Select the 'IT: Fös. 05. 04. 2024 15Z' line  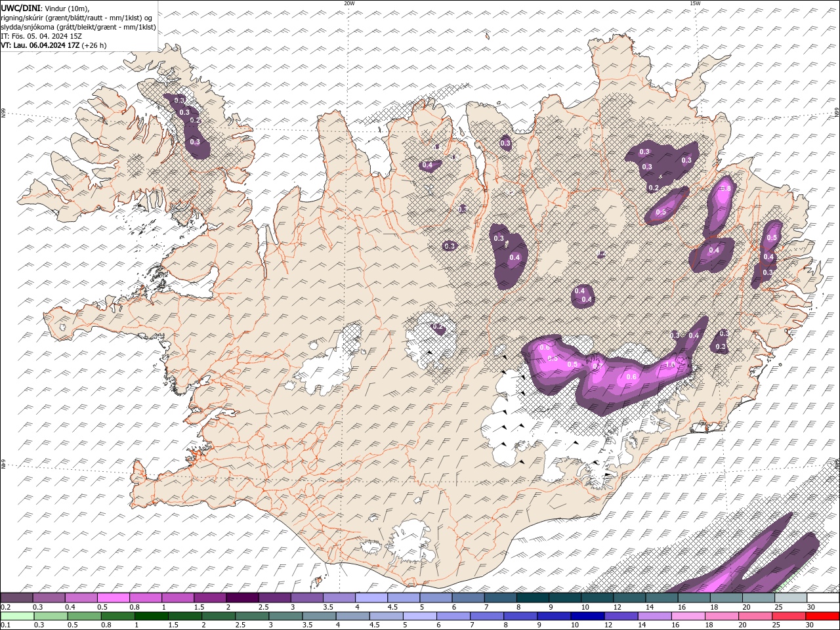41,36
